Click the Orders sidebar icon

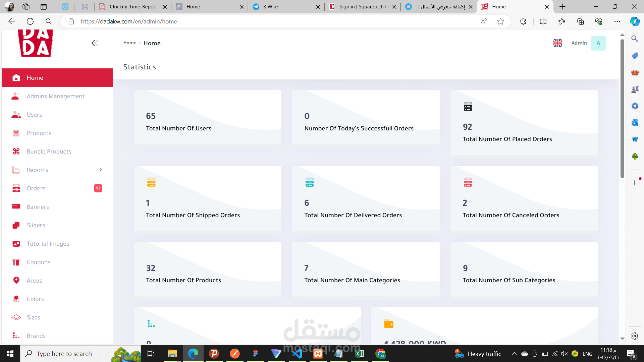coord(16,188)
